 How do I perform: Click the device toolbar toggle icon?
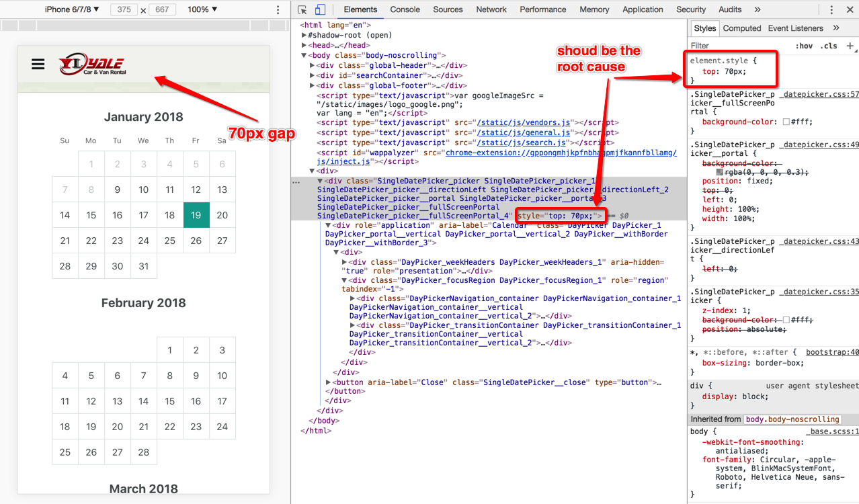320,9
